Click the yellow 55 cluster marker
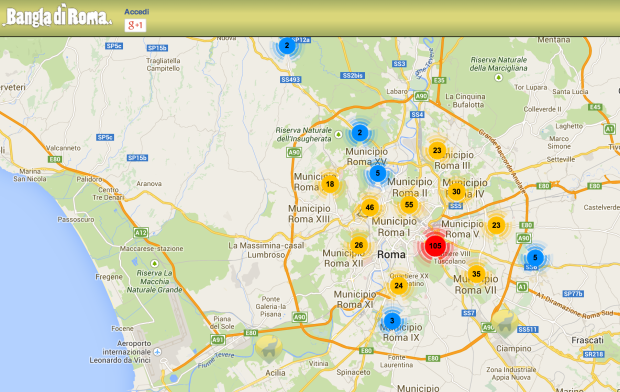620x392 pixels. point(409,205)
